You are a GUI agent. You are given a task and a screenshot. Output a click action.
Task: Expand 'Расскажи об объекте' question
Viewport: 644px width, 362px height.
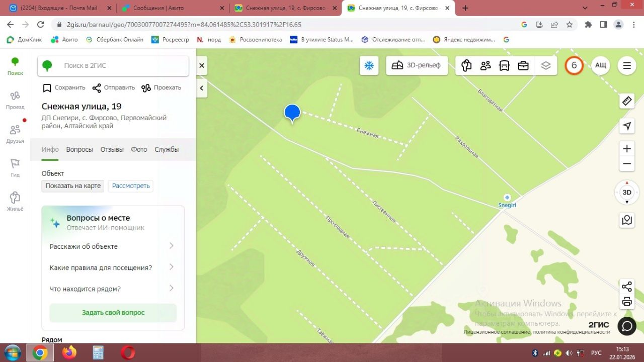click(113, 246)
